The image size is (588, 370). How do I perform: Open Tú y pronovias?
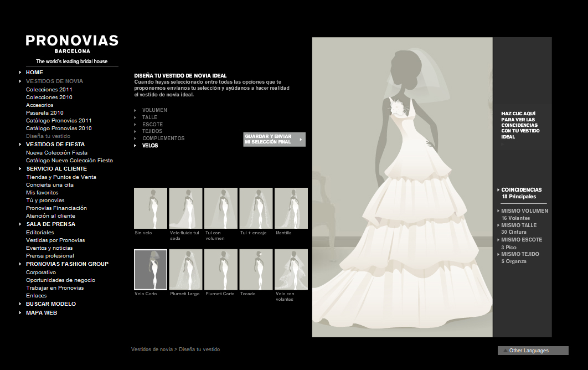pyautogui.click(x=45, y=201)
